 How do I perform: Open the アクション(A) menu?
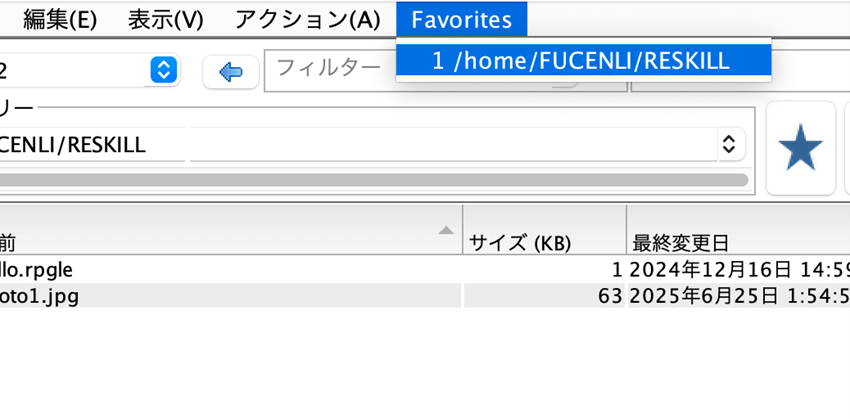click(307, 19)
